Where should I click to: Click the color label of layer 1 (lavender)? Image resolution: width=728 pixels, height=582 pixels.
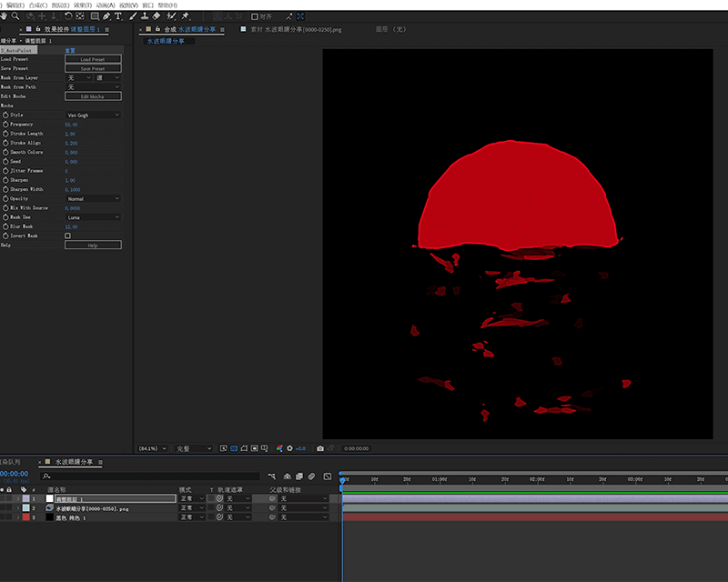(26, 499)
